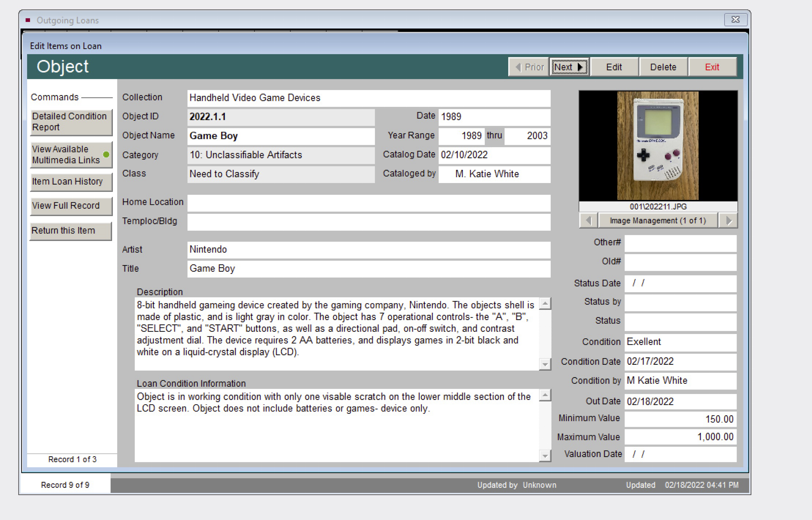
Task: Open the Game Boy image thumbnail
Action: [x=658, y=146]
